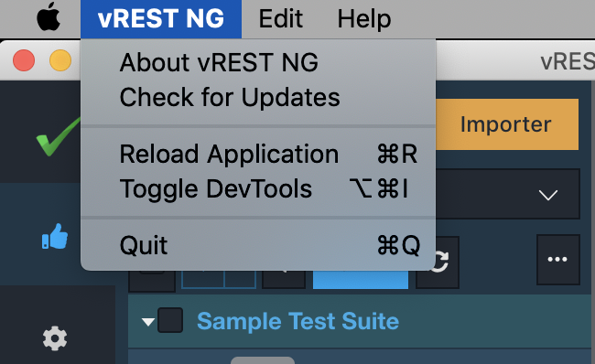Viewport: 595px width, 364px height.
Task: Choose Toggle DevTools menu entry
Action: (x=258, y=188)
